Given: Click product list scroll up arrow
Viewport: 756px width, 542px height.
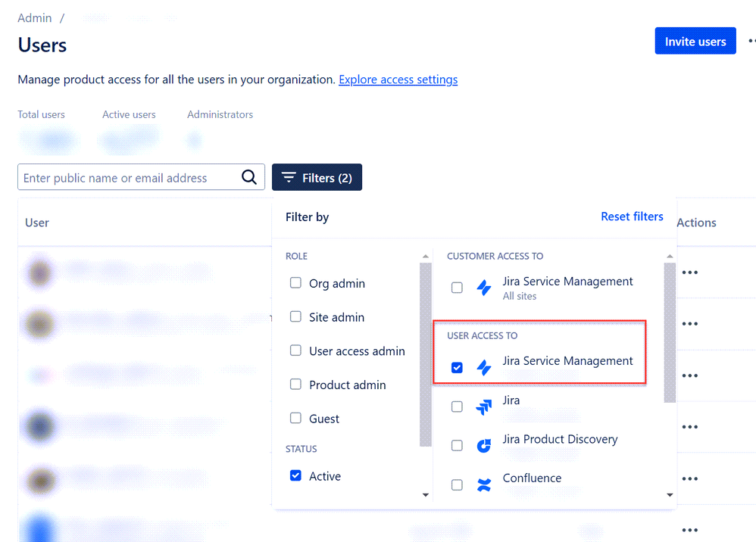Looking at the screenshot, I should (670, 257).
